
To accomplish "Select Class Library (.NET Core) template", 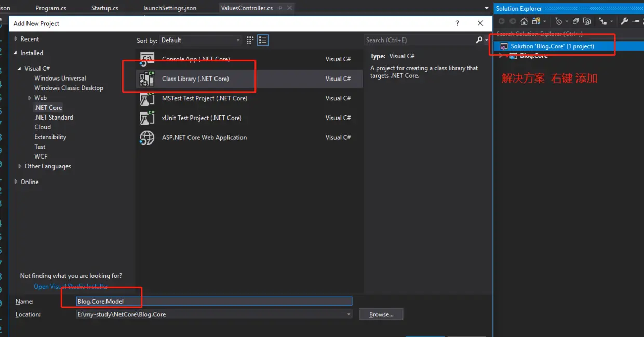I will tap(249, 79).
